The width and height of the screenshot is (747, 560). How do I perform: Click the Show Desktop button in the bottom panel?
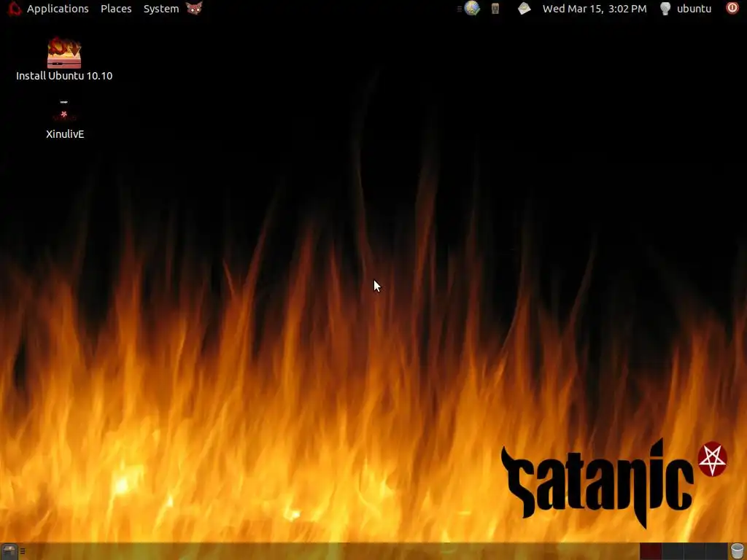(x=9, y=551)
